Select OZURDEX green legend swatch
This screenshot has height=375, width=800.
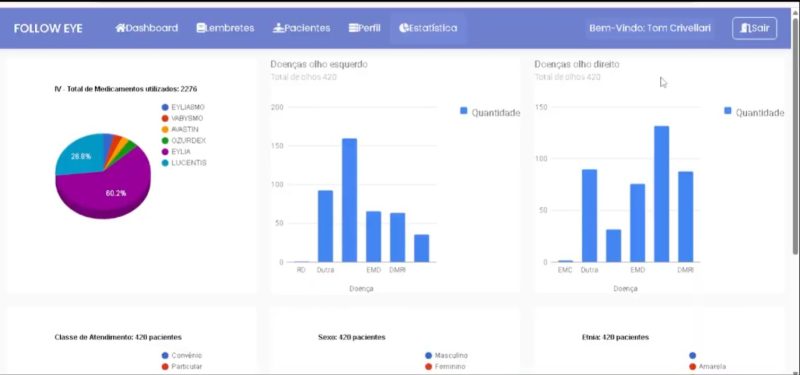pos(165,140)
